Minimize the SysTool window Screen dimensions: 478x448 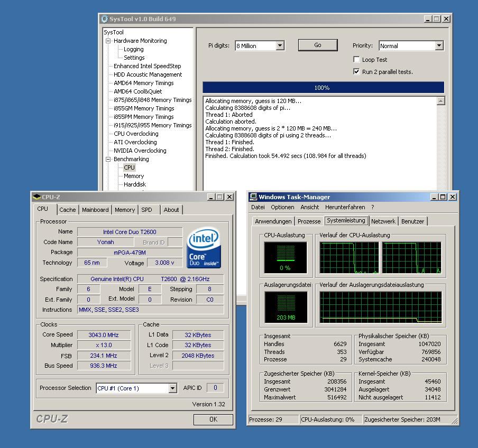(428, 19)
